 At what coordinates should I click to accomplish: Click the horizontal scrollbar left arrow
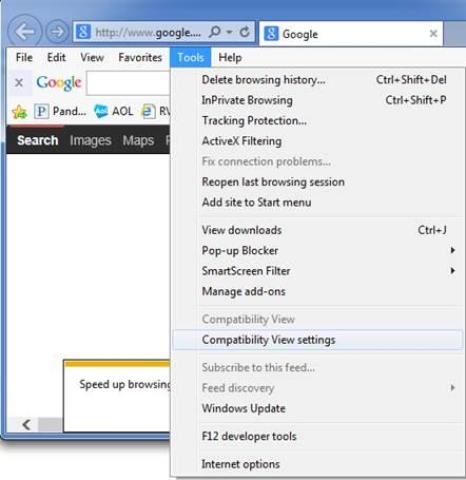coord(26,424)
